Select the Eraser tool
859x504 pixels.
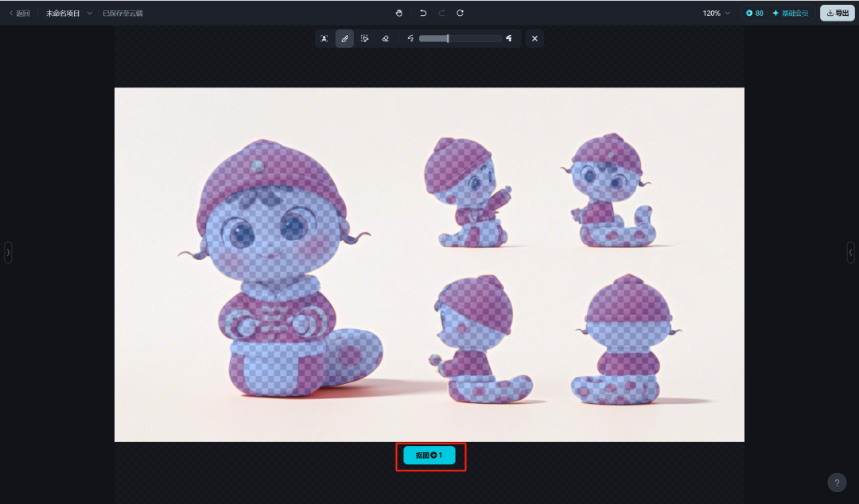click(x=385, y=38)
